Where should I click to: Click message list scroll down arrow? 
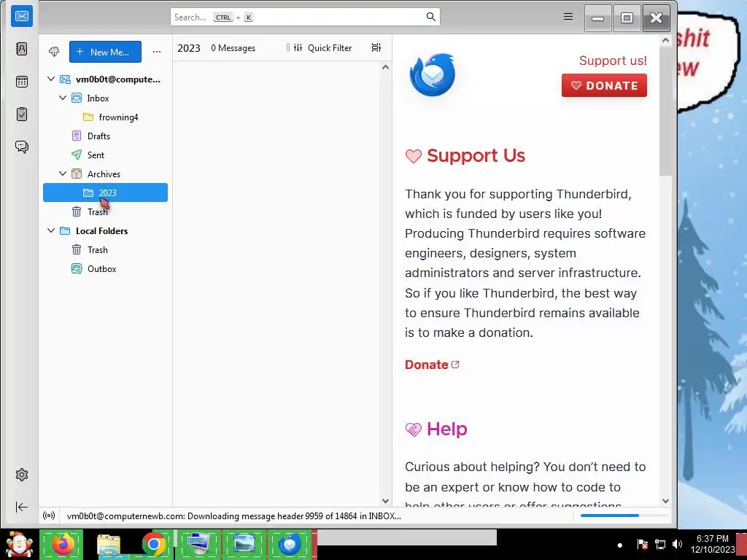click(x=385, y=501)
